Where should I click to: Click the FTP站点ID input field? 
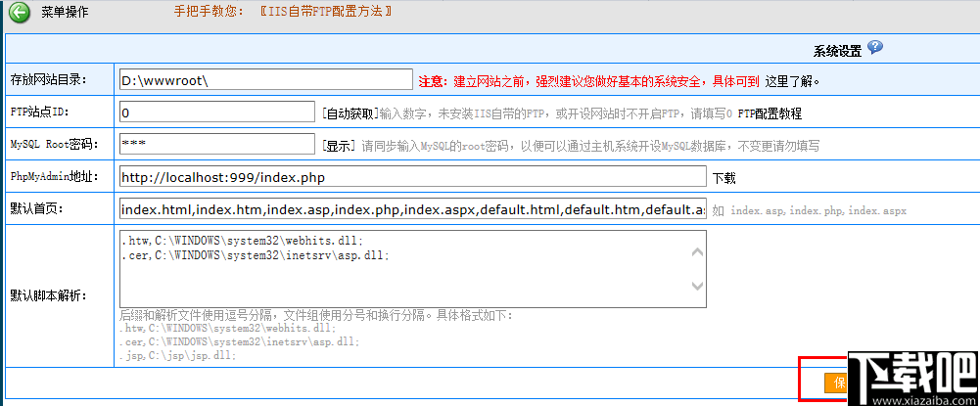(x=217, y=112)
